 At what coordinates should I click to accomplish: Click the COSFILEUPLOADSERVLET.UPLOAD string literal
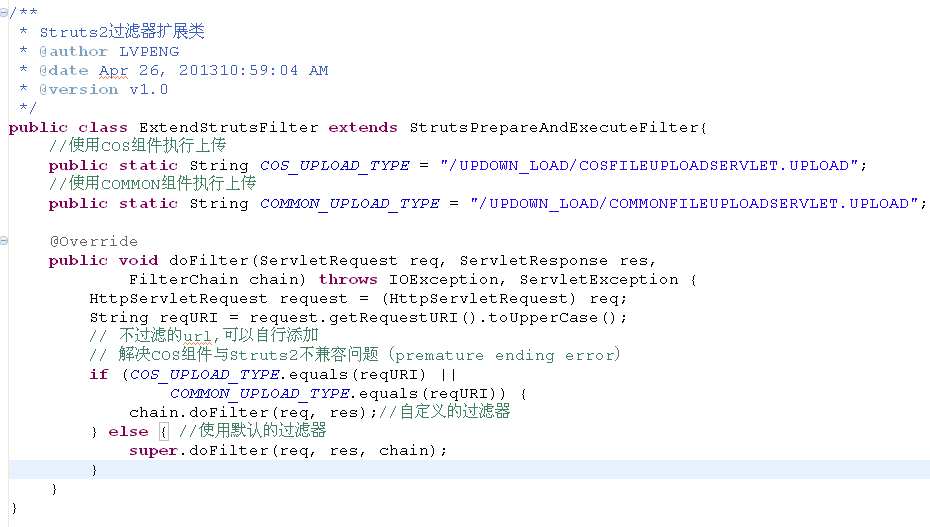(649, 165)
